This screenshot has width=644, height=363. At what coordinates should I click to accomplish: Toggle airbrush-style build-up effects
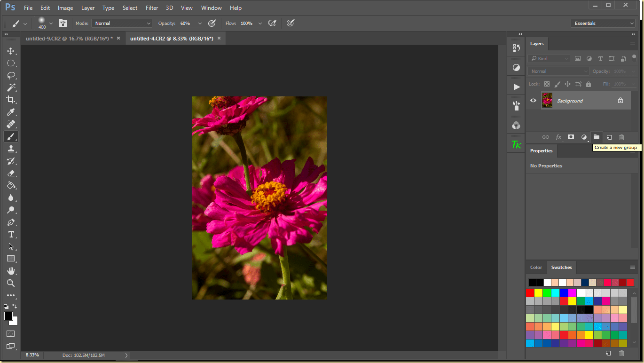tap(272, 23)
